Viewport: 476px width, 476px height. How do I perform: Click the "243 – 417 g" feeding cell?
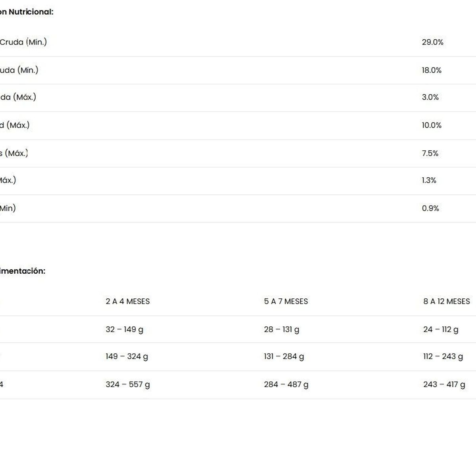[444, 384]
